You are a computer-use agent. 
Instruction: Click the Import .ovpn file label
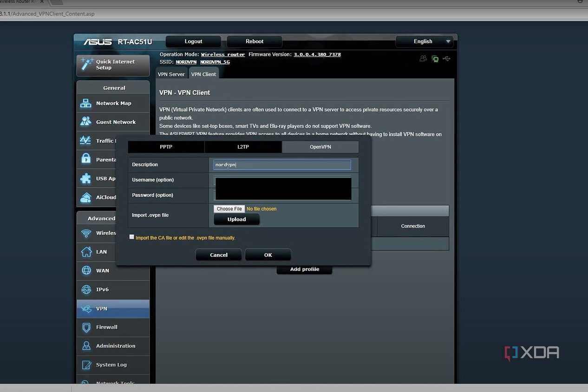click(x=150, y=216)
